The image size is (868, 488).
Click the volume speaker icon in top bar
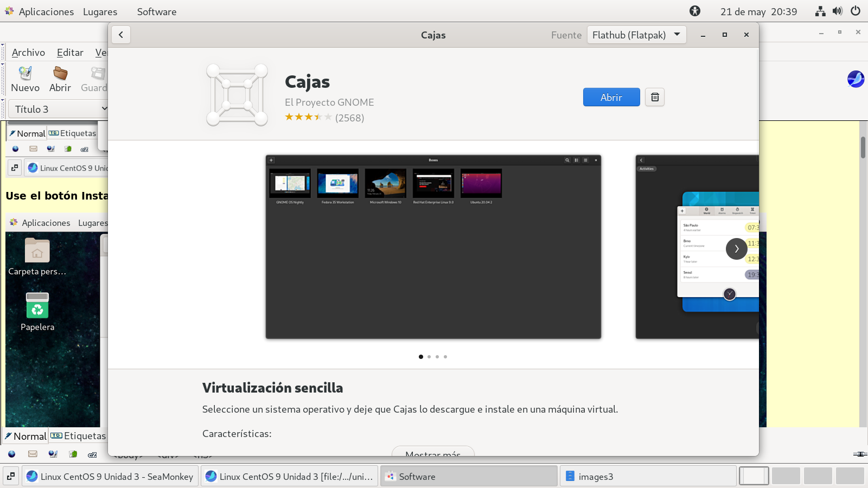pos(838,11)
